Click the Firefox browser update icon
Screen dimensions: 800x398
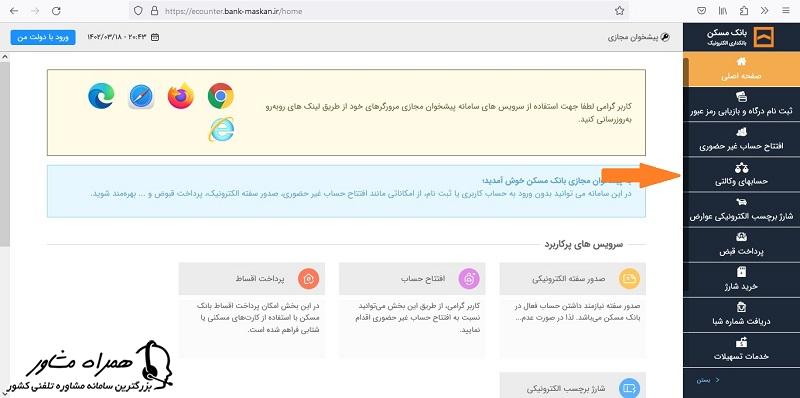coord(181,95)
